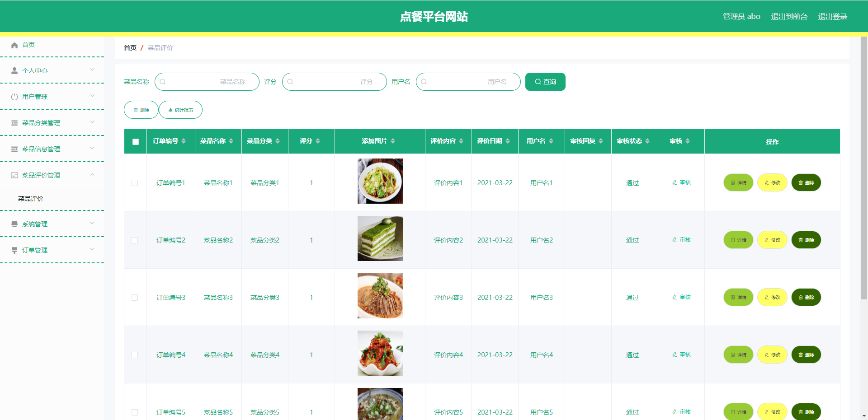The image size is (868, 420).
Task: Select the checkbox for 订单编号3 row
Action: pyautogui.click(x=135, y=298)
